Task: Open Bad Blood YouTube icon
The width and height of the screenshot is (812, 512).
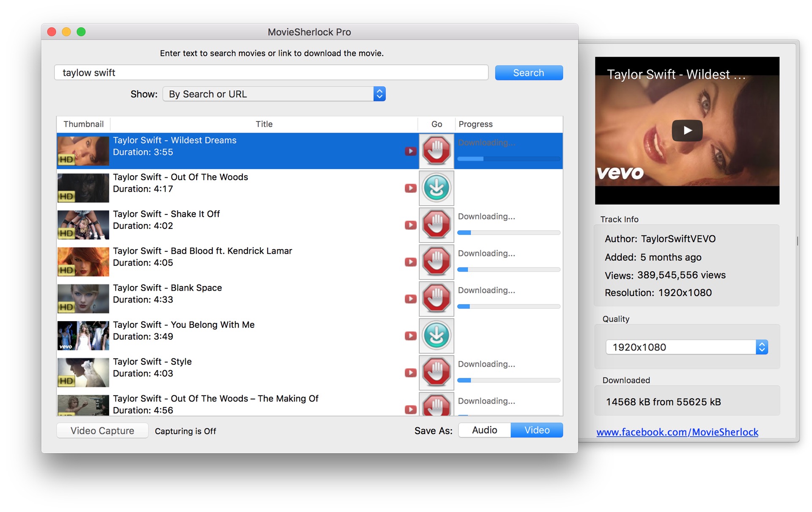Action: pyautogui.click(x=410, y=262)
